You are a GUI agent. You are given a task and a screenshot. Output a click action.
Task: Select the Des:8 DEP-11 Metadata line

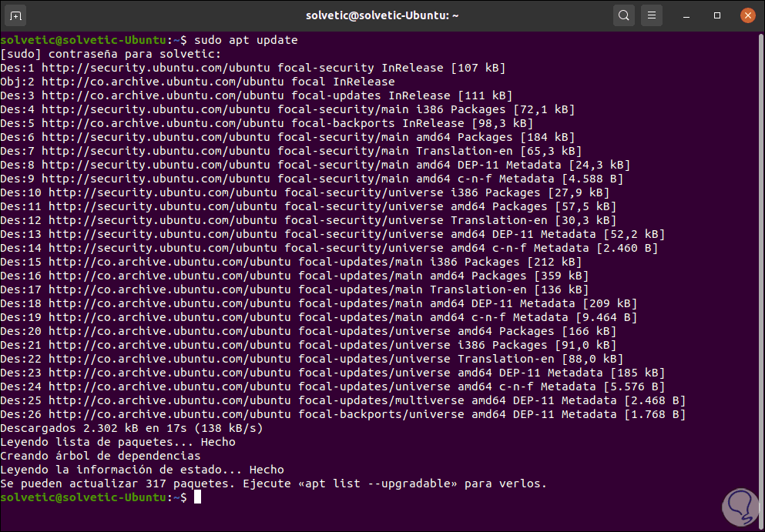pyautogui.click(x=315, y=165)
